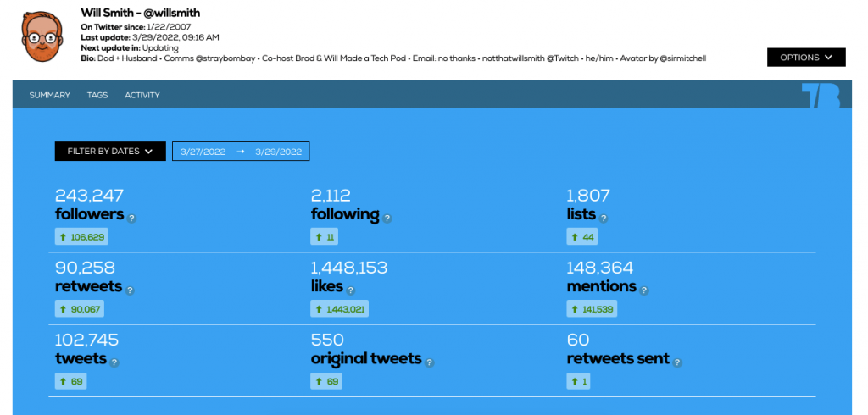Click the 550 original tweets count
The width and height of the screenshot is (868, 415).
[x=327, y=340]
